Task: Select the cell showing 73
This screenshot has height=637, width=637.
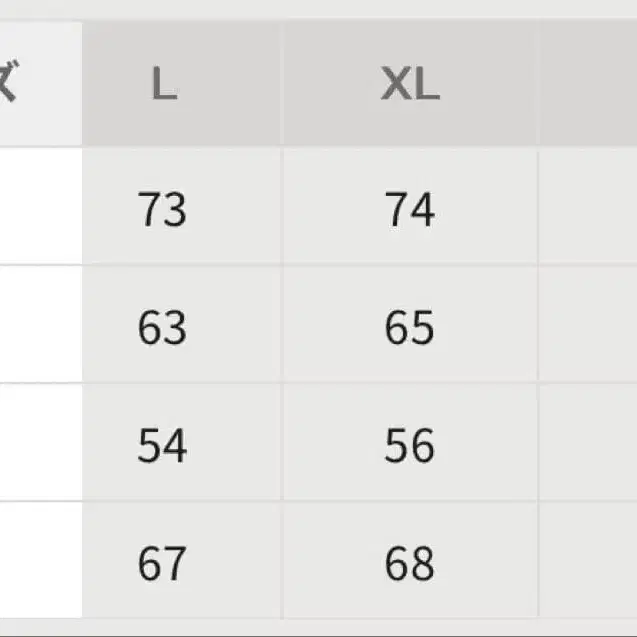Action: [x=162, y=210]
